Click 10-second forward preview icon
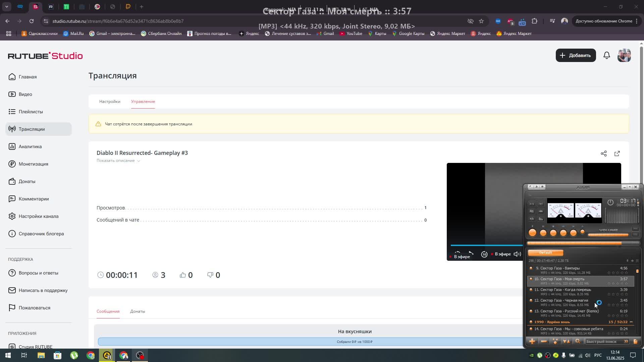Viewport: 644px width, 362px height. 484,254
